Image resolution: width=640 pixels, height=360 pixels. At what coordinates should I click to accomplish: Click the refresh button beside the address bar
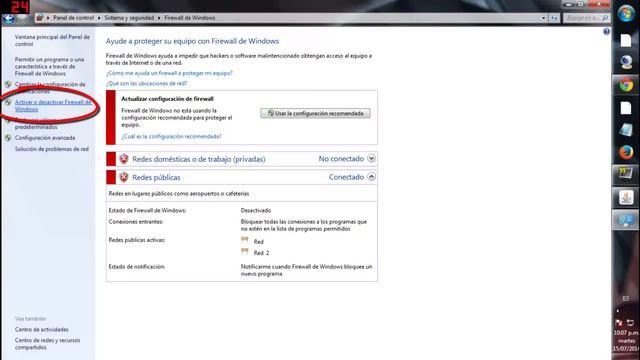(554, 18)
